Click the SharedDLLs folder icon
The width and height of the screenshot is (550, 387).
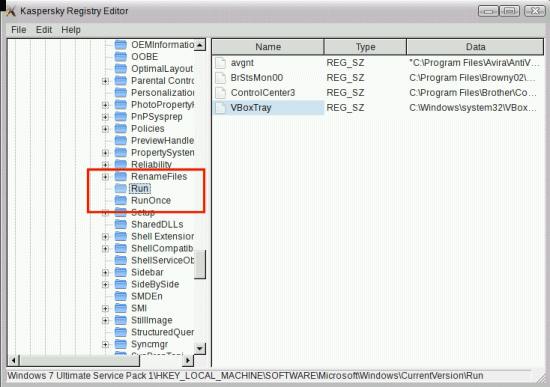click(121, 225)
